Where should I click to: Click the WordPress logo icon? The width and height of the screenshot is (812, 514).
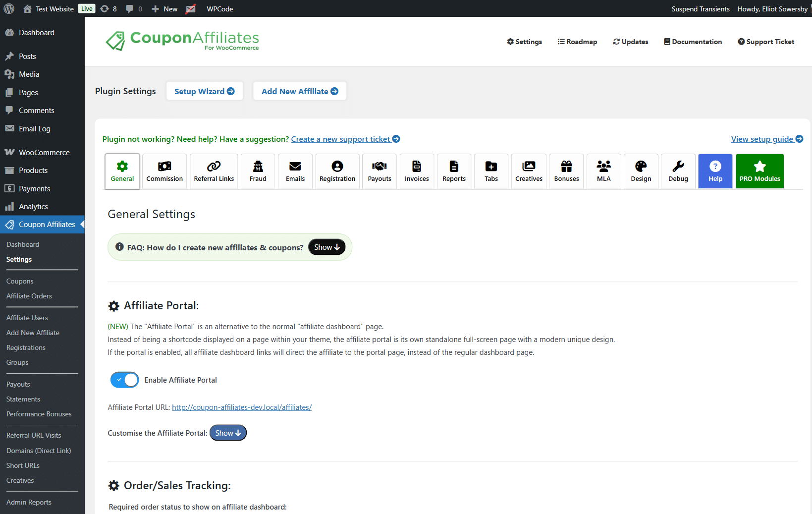pos(9,9)
